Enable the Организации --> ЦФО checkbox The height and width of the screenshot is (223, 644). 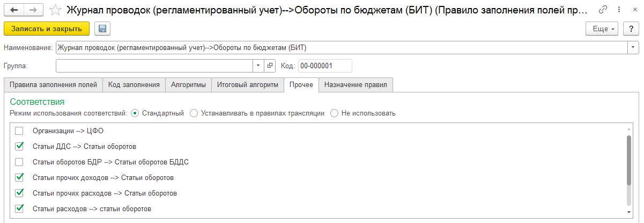click(x=20, y=130)
